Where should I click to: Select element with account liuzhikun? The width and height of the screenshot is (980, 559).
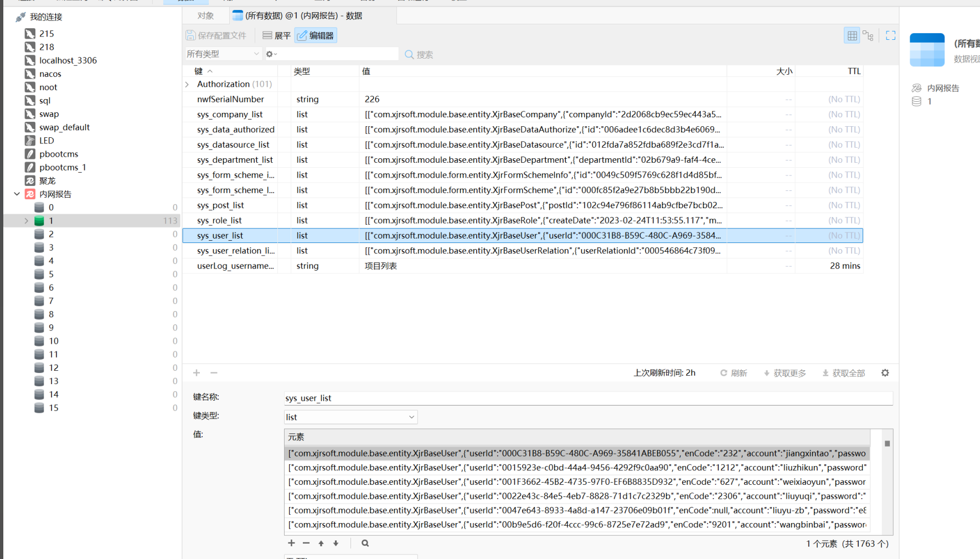[x=577, y=467]
